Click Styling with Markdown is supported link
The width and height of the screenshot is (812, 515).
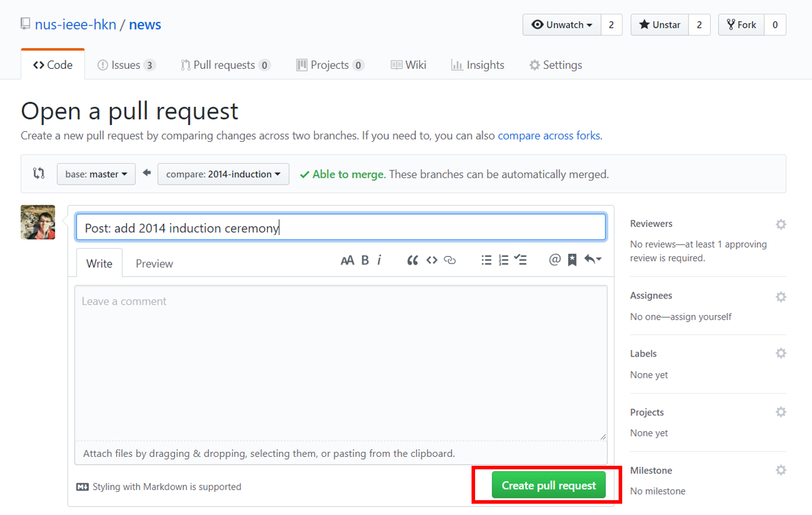coord(167,487)
